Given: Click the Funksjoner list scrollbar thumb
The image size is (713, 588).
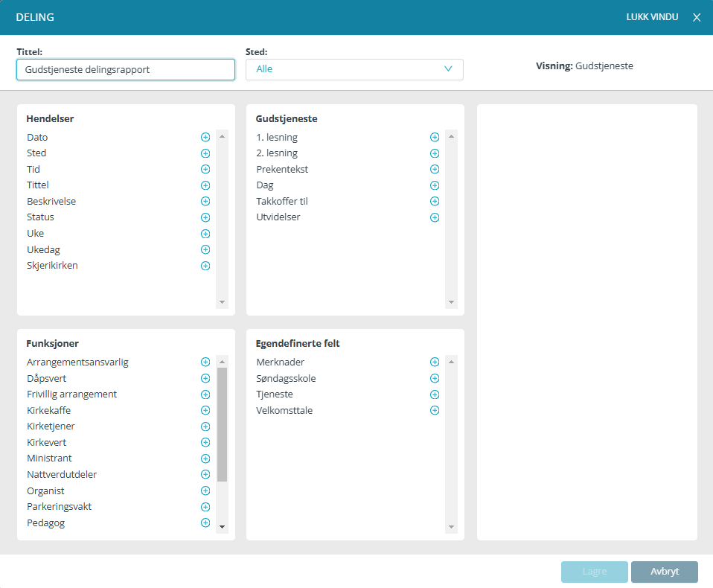Looking at the screenshot, I should pos(222,424).
